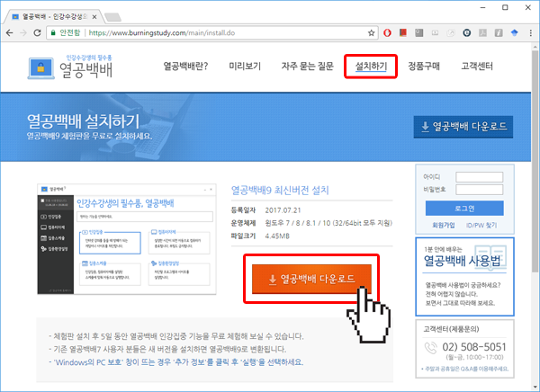Open the 미리보기 menu item
This screenshot has width=540, height=392.
click(x=245, y=66)
